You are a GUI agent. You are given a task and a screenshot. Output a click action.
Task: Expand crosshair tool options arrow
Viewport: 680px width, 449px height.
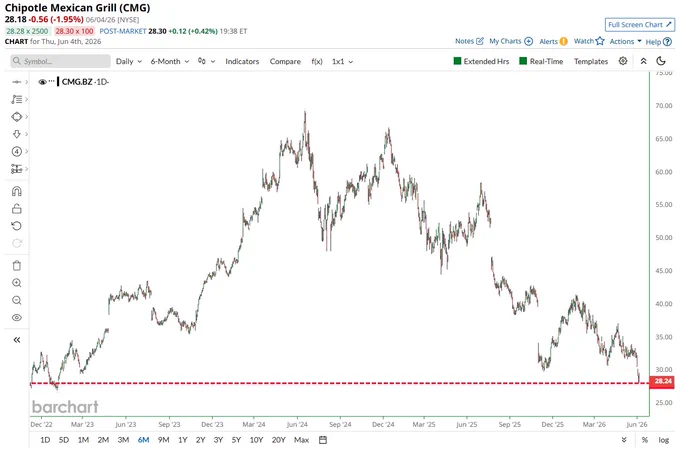[26, 82]
